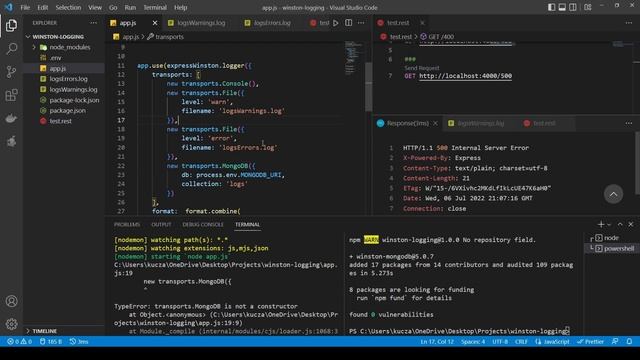640x360 pixels.
Task: Open the Manage gear icon
Action: (x=11, y=324)
